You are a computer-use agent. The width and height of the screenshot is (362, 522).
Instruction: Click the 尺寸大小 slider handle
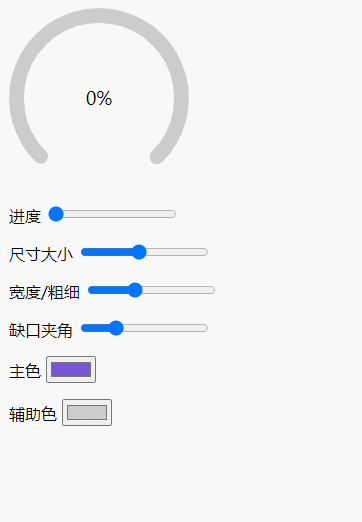point(139,252)
